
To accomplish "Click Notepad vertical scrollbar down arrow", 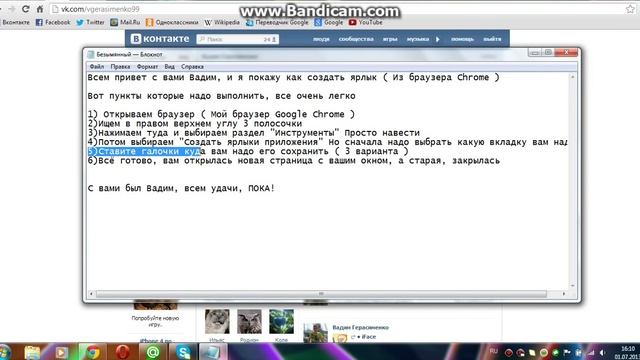I will coord(572,286).
